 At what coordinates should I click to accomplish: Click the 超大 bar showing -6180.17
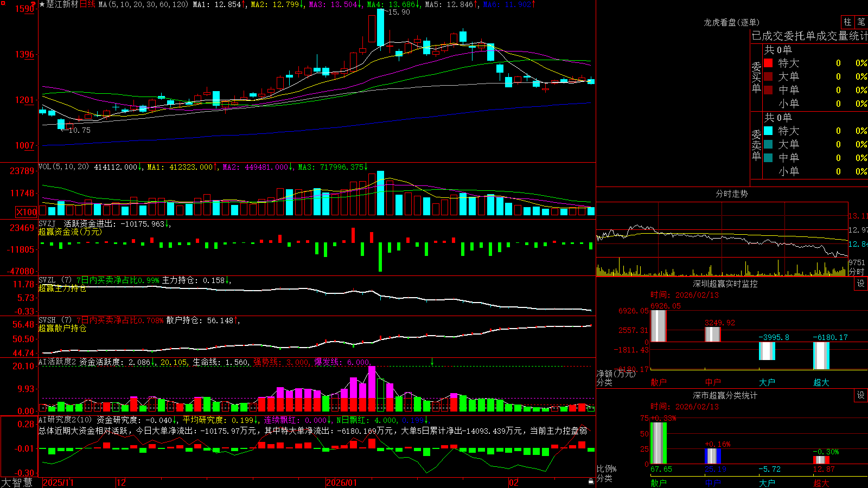tap(821, 356)
